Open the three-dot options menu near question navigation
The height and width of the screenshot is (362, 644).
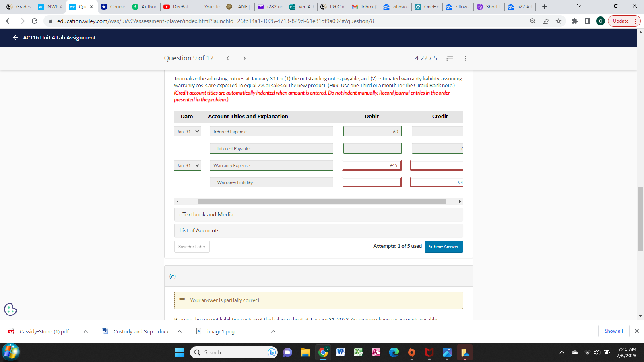pos(465,58)
